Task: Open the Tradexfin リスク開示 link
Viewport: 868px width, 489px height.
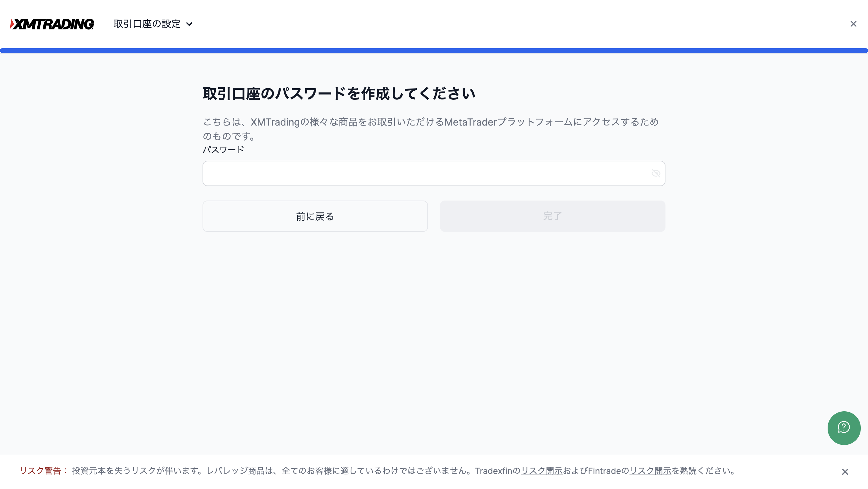Action: click(x=542, y=471)
